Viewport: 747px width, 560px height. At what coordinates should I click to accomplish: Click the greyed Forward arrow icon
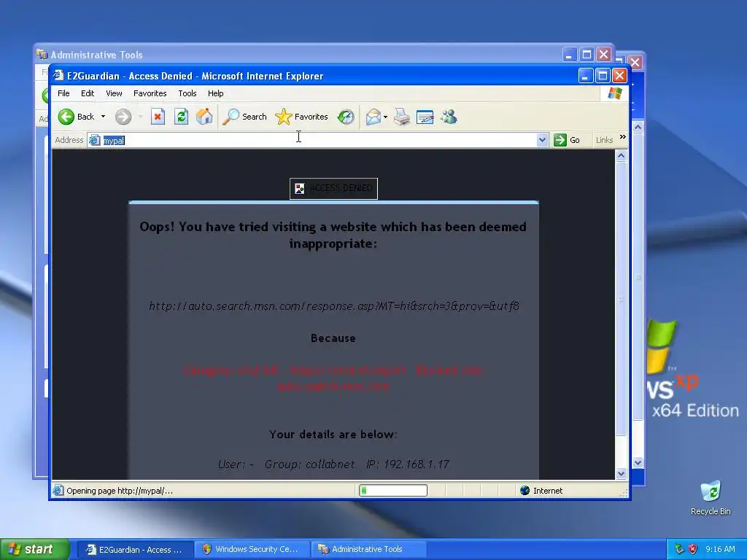tap(123, 117)
